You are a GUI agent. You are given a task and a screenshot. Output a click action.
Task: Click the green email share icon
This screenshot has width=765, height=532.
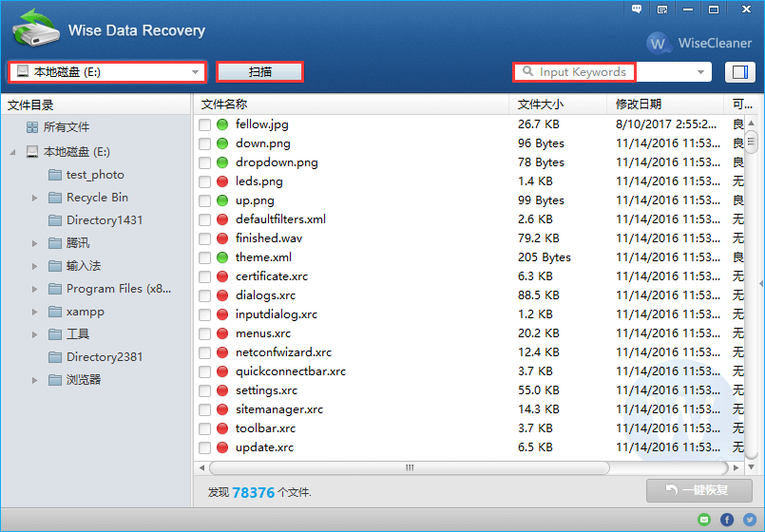[704, 520]
